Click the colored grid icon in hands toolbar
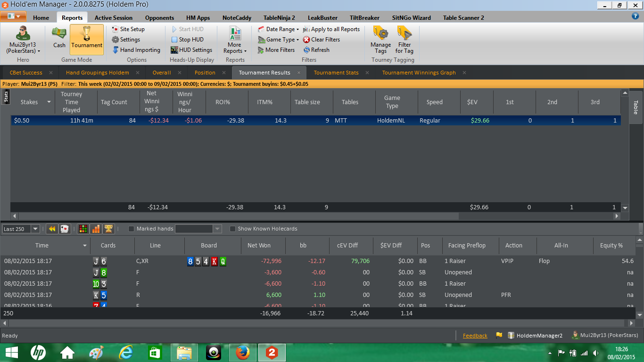The height and width of the screenshot is (362, 644). click(x=83, y=229)
